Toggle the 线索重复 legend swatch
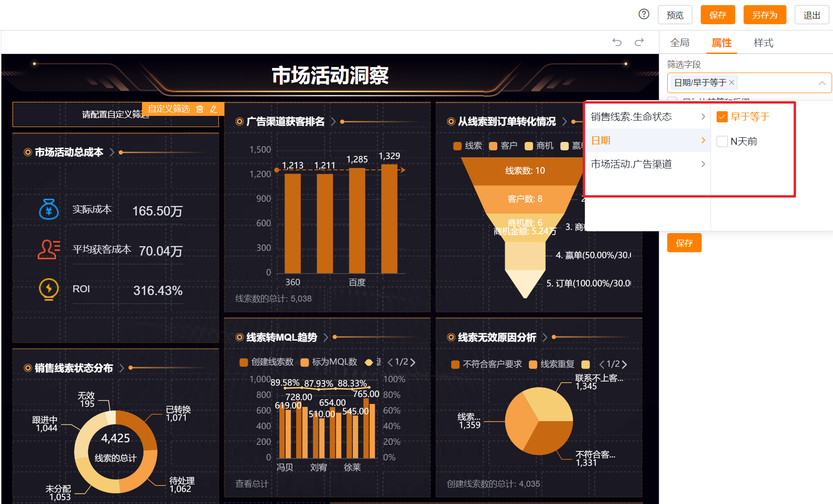Viewport: 833px width, 504px height. tap(533, 364)
